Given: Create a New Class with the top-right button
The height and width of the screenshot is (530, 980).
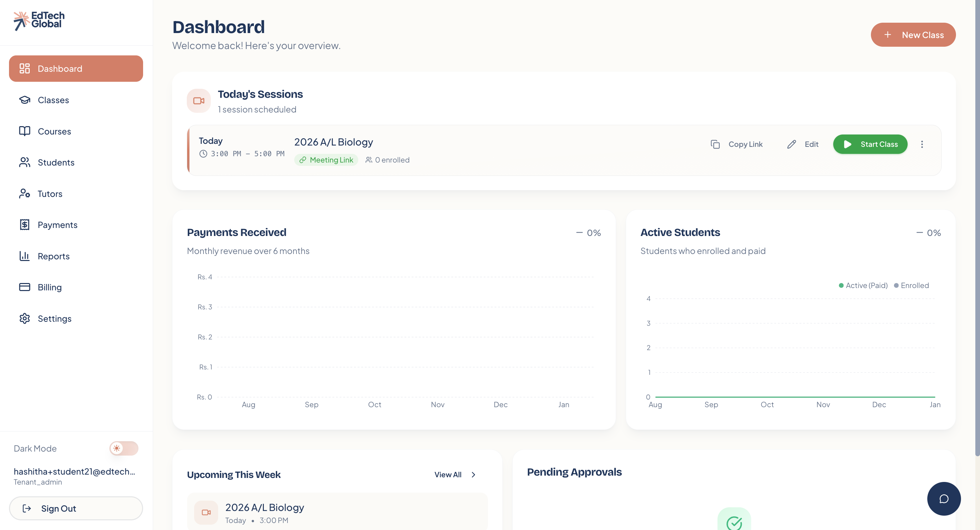Looking at the screenshot, I should [x=913, y=35].
